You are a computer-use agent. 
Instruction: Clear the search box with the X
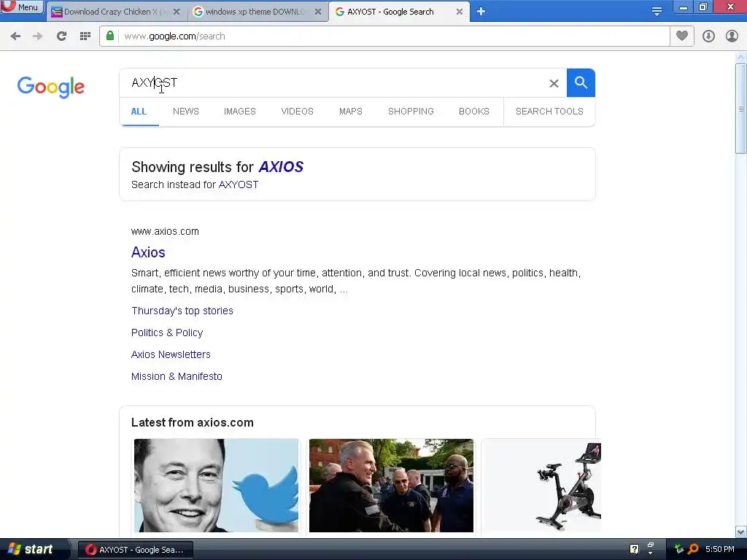coord(554,83)
